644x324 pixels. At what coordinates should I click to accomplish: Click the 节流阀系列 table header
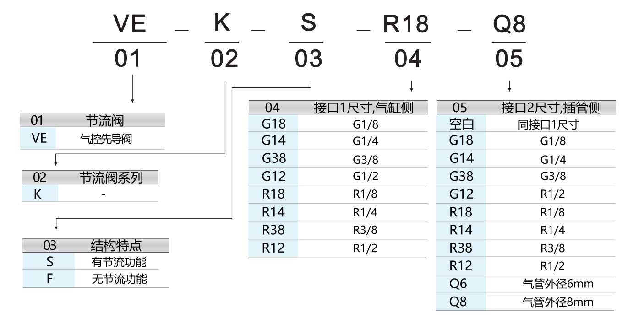coord(111,178)
